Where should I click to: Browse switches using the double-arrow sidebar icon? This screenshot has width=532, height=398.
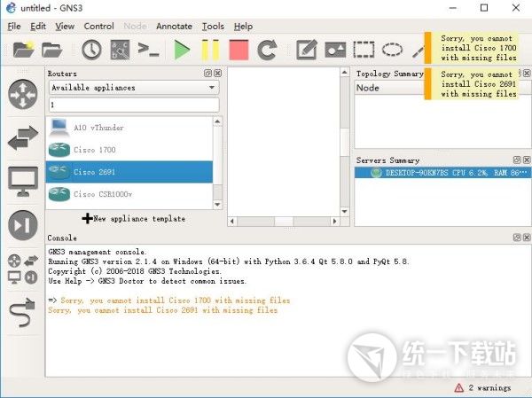(x=22, y=137)
